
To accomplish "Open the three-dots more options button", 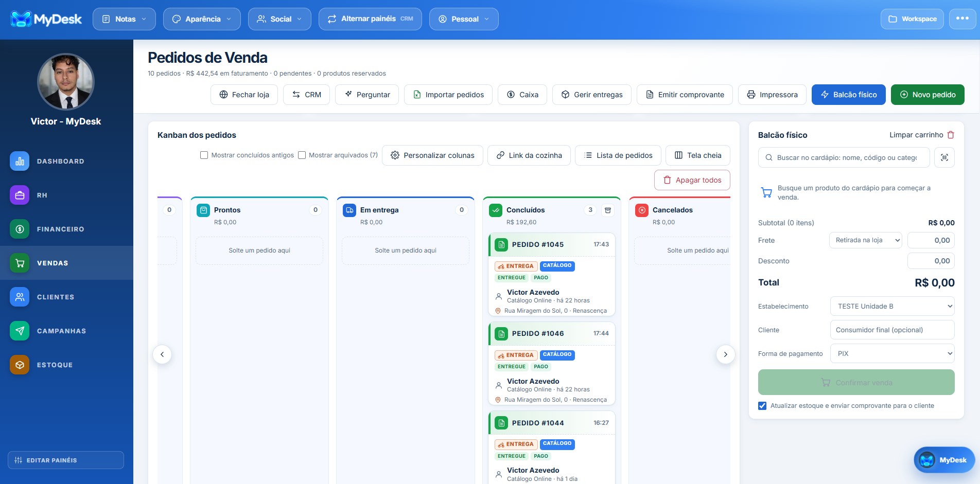I will tap(962, 19).
